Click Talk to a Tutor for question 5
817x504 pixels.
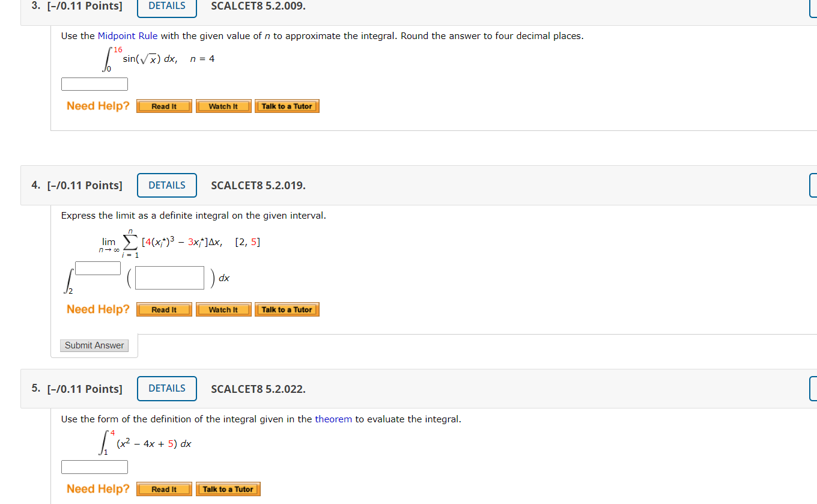point(228,488)
